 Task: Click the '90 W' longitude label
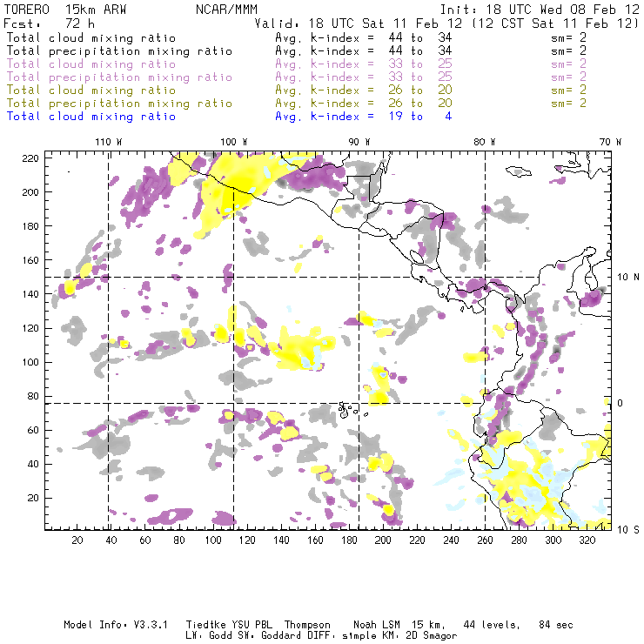point(359,142)
